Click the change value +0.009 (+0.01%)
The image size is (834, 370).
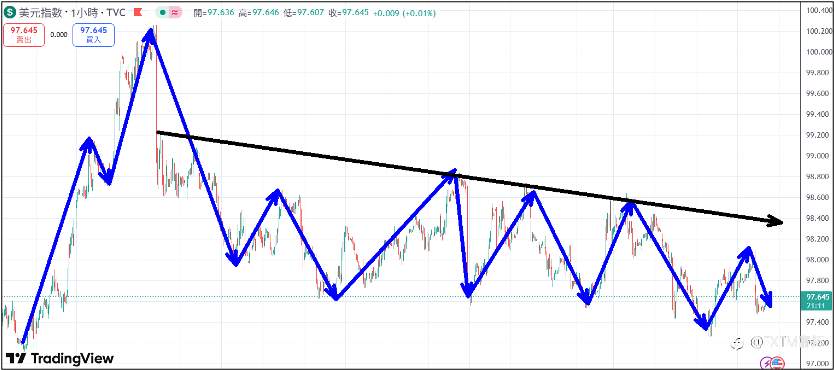pos(404,13)
